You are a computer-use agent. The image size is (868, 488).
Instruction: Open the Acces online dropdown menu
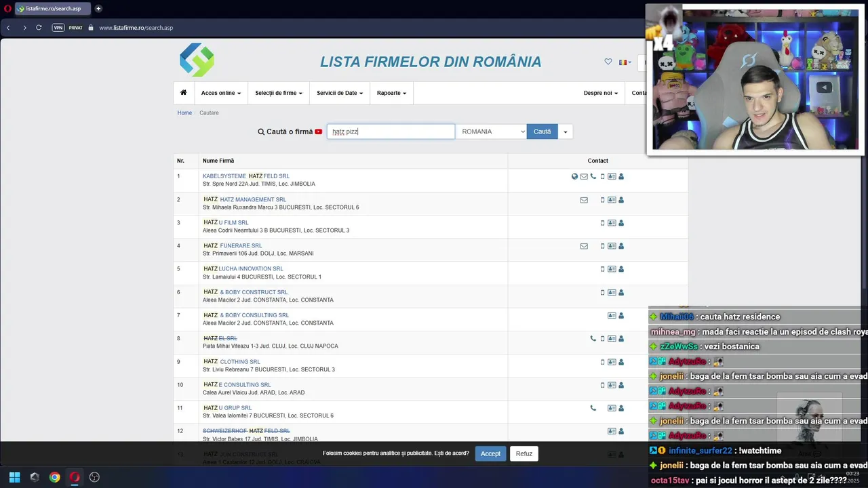click(x=221, y=93)
